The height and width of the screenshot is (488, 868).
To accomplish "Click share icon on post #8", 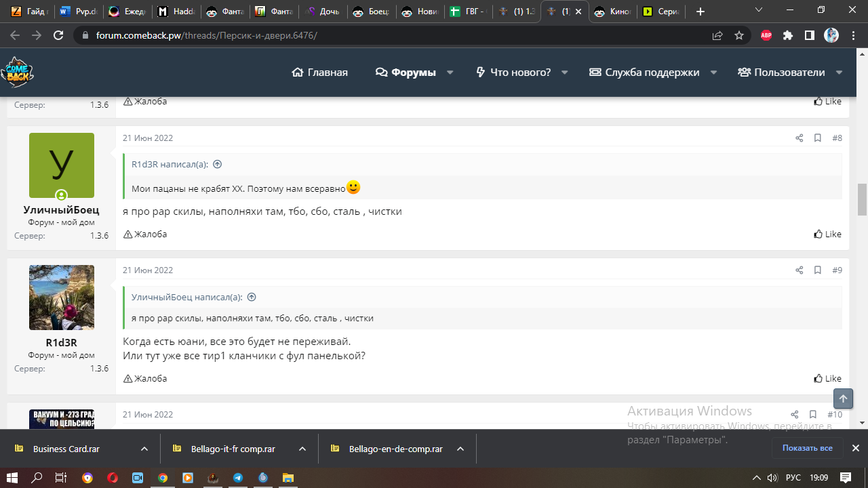I will click(x=799, y=138).
